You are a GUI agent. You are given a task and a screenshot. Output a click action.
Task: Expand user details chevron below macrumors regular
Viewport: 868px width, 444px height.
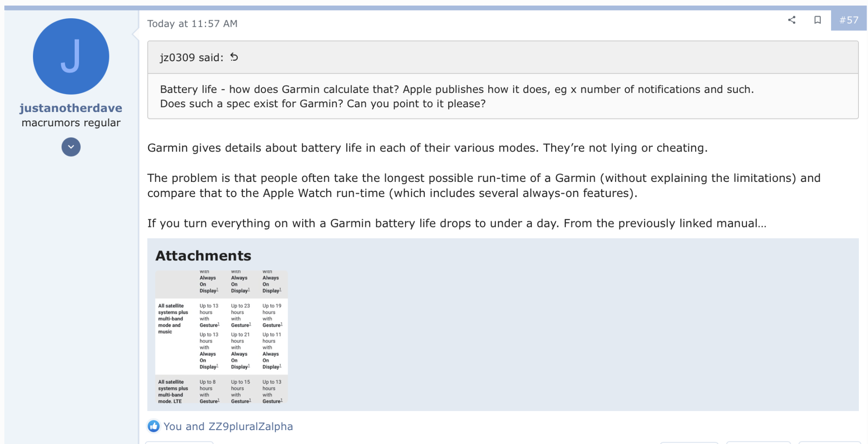(71, 147)
